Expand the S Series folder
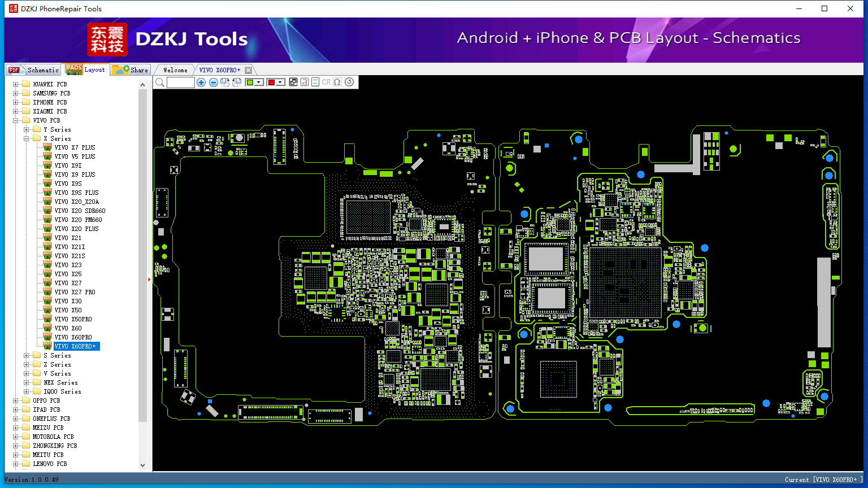This screenshot has height=488, width=868. tap(27, 355)
